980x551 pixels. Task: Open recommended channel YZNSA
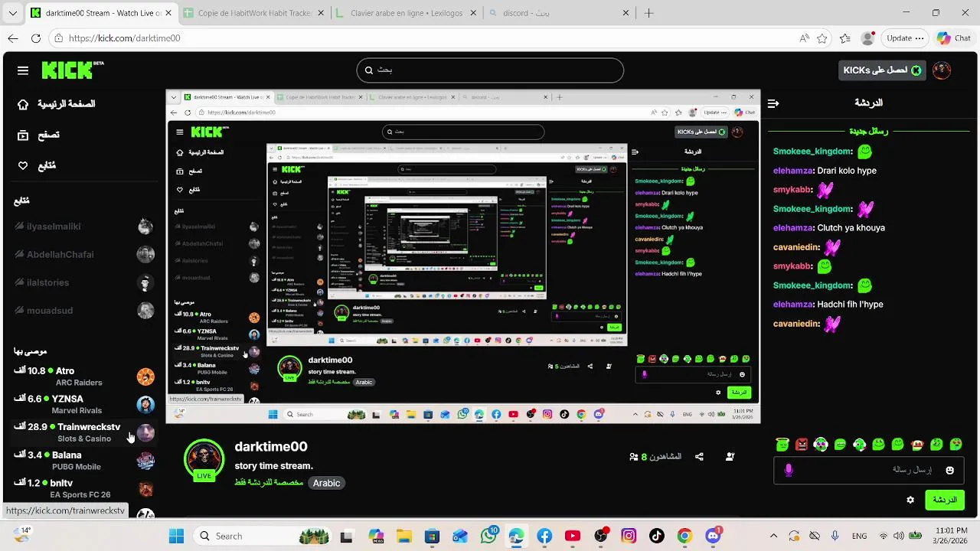tap(84, 404)
